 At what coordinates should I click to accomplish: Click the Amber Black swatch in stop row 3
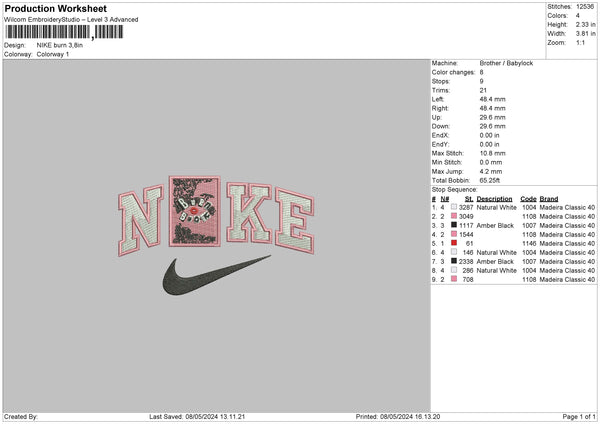[454, 225]
